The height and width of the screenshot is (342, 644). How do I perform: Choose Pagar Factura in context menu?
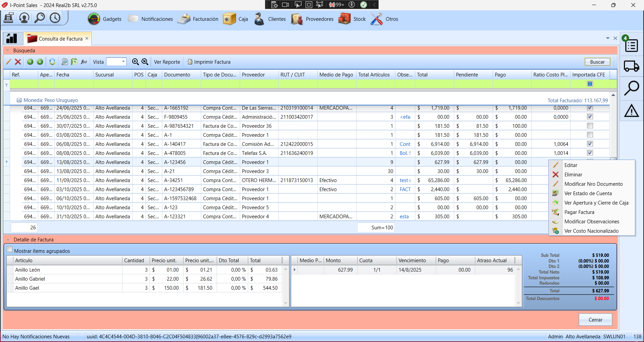click(592, 212)
